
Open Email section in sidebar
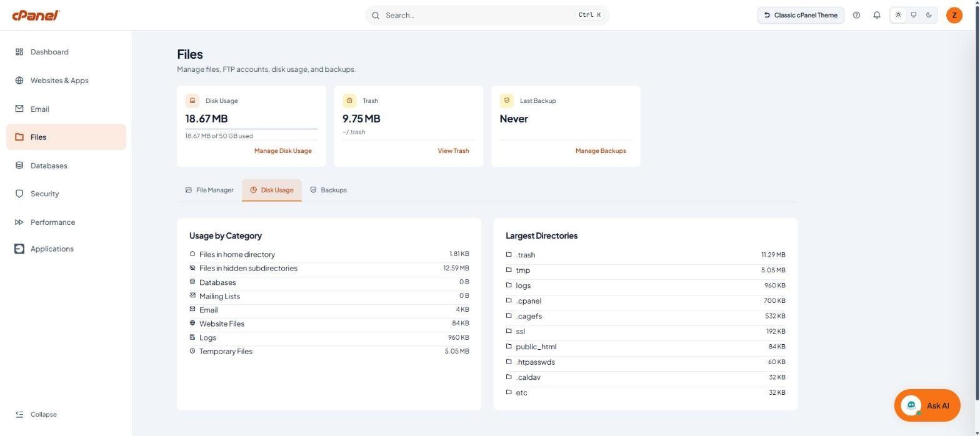(66, 109)
